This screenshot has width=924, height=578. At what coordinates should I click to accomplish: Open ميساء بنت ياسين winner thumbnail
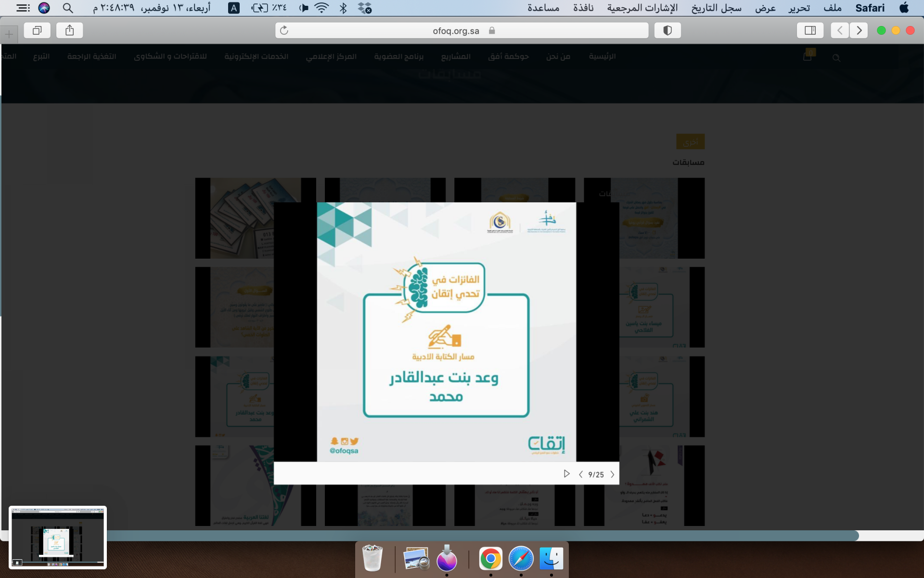pos(662,307)
